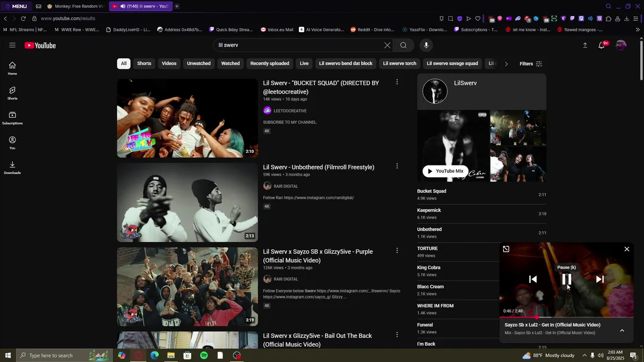
Task: Show hidden system tray icons
Action: [x=585, y=355]
